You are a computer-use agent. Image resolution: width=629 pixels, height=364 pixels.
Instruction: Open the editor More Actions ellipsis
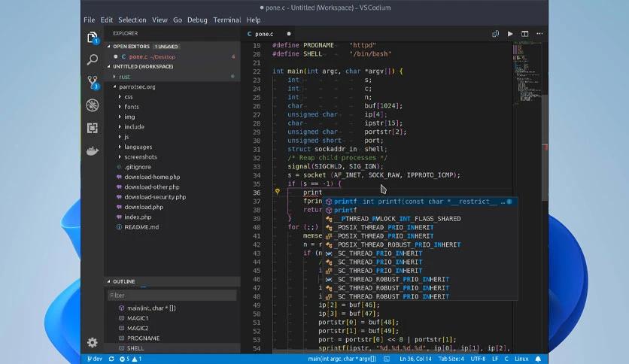[x=539, y=34]
